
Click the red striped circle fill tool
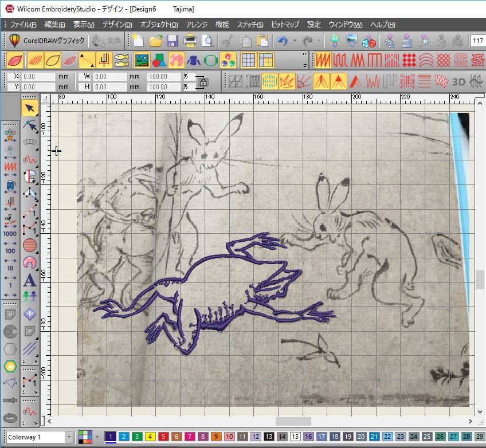click(x=30, y=245)
